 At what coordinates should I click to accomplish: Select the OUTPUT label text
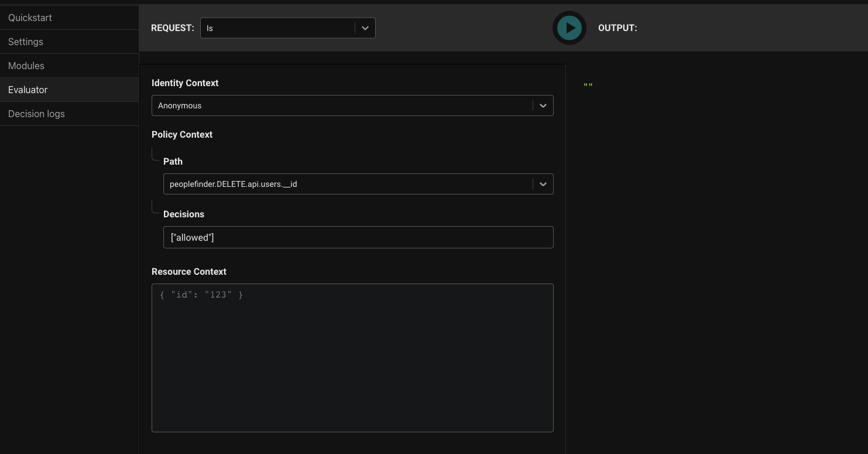[x=617, y=28]
